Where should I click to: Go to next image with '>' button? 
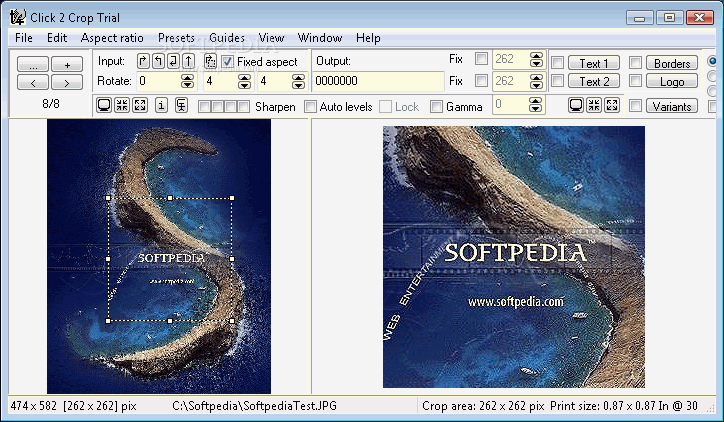(x=67, y=83)
